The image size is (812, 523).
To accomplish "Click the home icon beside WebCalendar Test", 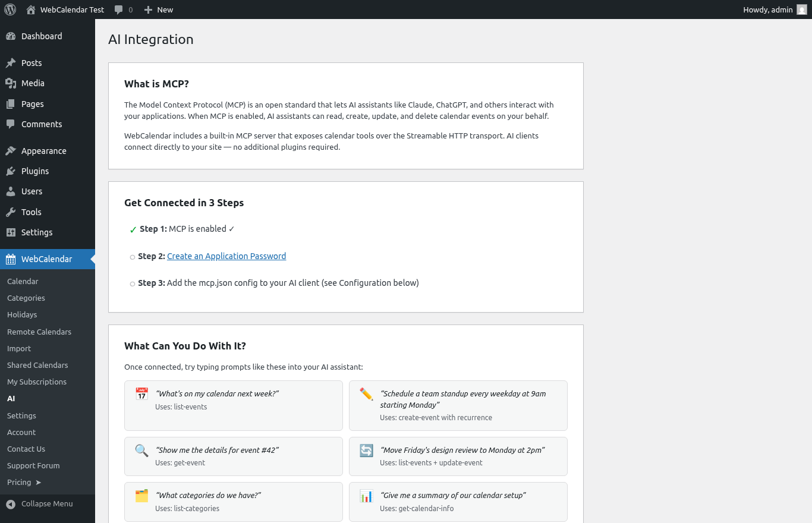I will (31, 10).
